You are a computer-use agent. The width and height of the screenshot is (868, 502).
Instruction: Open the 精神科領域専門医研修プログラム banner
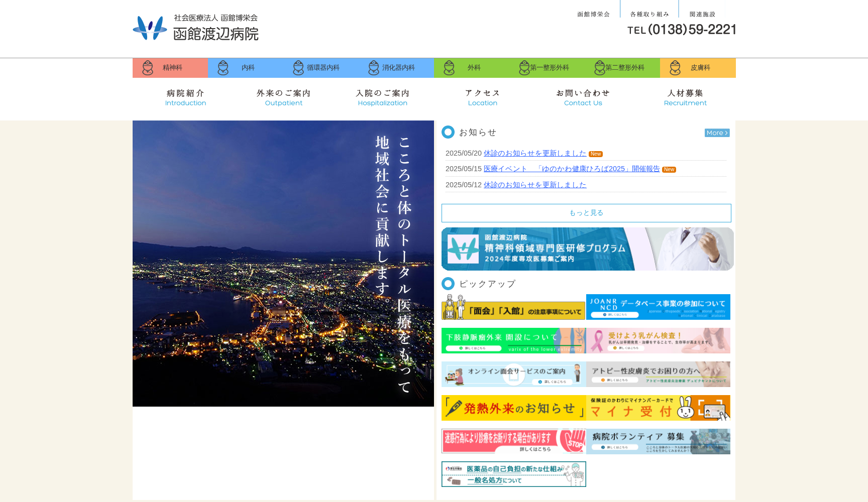[x=587, y=249]
